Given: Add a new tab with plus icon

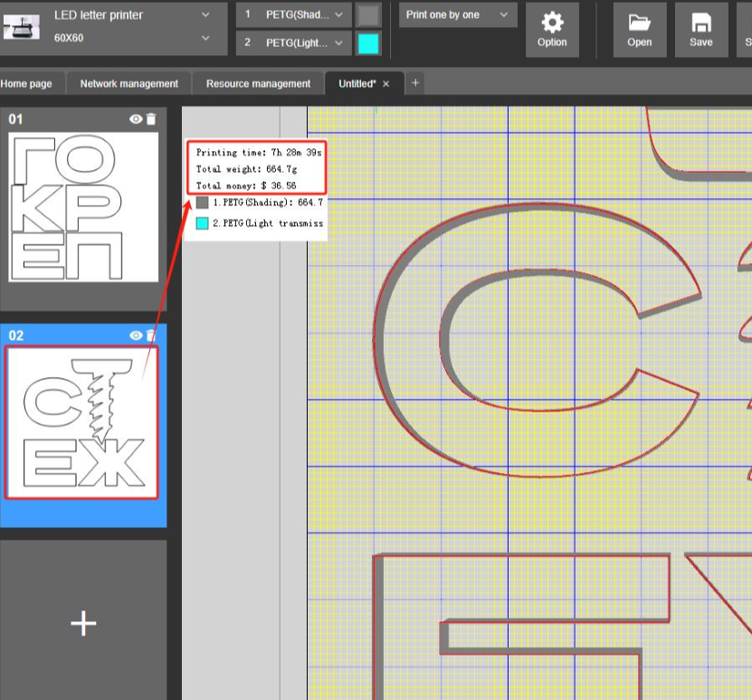Looking at the screenshot, I should [415, 83].
